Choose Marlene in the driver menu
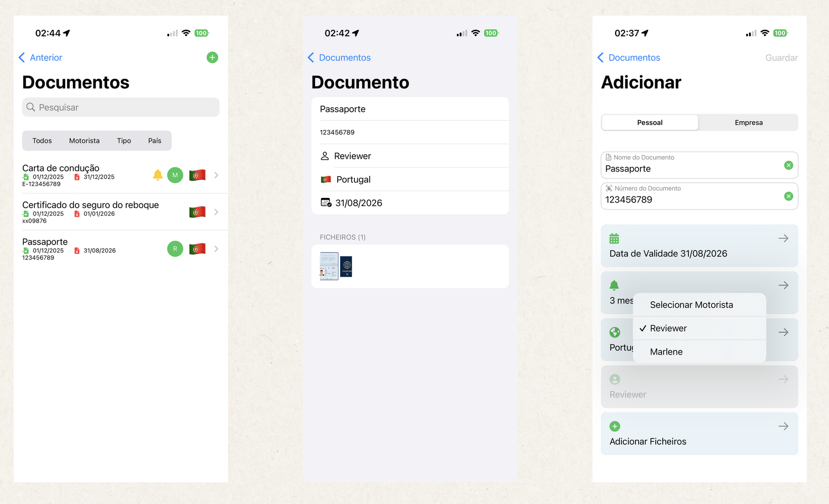 [666, 352]
